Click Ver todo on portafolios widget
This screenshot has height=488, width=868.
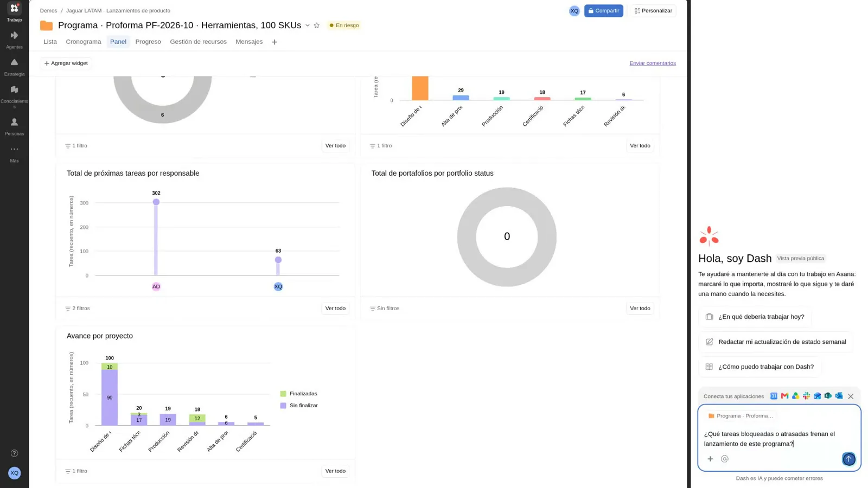click(640, 309)
